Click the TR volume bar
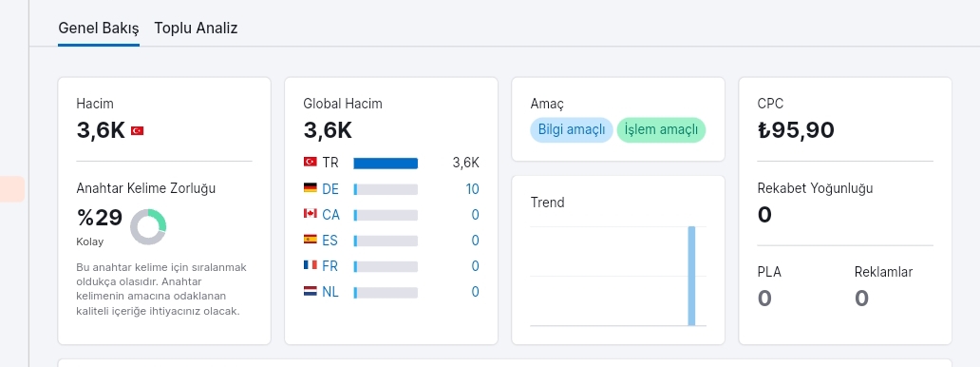 (386, 164)
